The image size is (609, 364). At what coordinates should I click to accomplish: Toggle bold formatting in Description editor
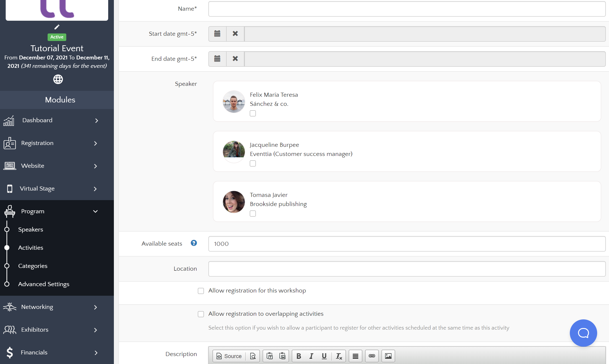point(299,356)
